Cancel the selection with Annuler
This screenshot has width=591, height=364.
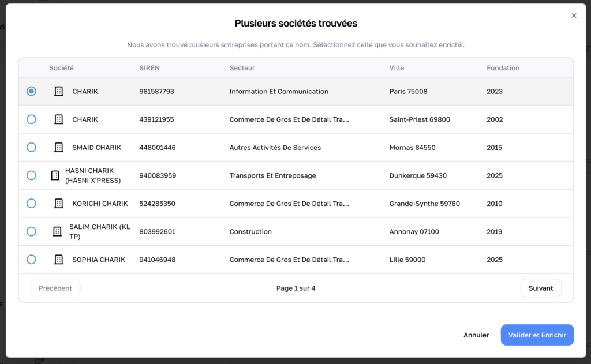click(476, 335)
